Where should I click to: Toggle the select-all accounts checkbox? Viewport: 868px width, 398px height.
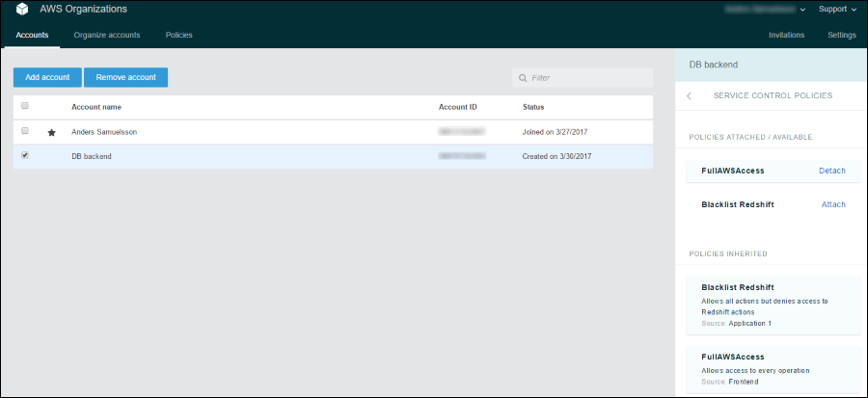25,106
